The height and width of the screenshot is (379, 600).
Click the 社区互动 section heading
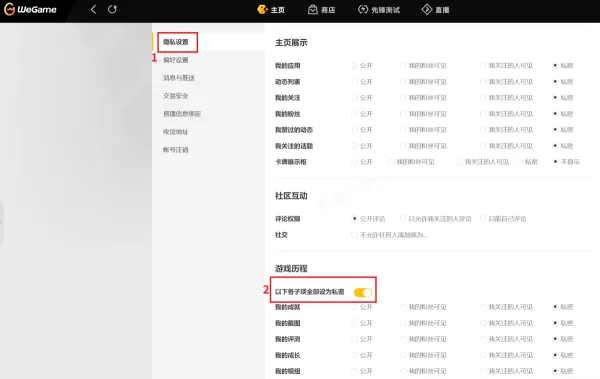[x=291, y=196]
